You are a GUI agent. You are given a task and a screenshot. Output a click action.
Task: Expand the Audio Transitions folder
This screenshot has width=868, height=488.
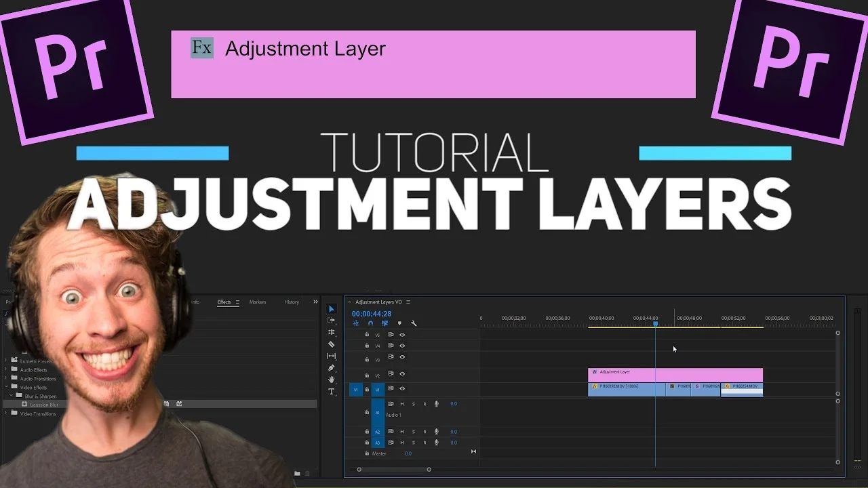pyautogui.click(x=6, y=379)
